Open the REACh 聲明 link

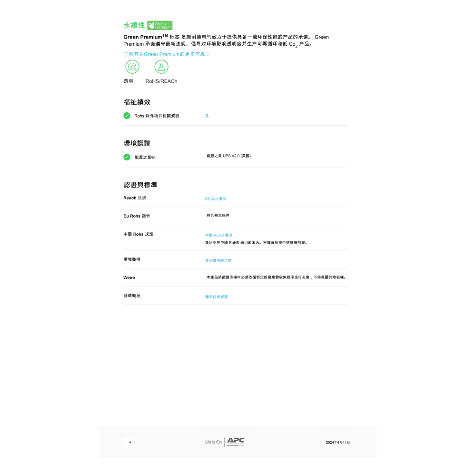point(215,198)
